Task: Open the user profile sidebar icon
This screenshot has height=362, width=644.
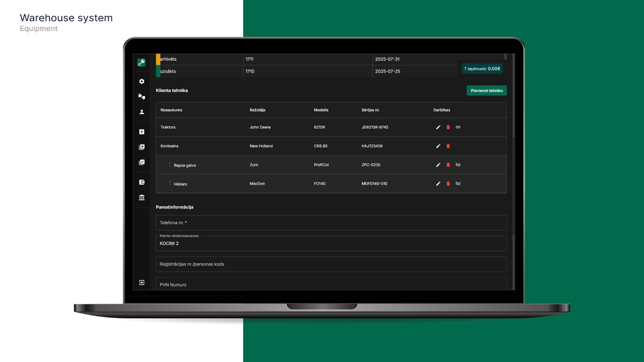Action: click(142, 112)
